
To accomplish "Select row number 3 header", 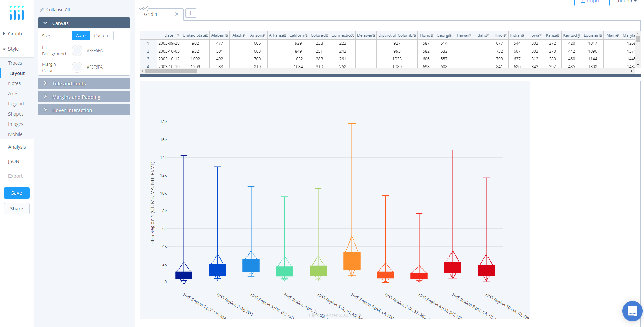I will pos(148,59).
